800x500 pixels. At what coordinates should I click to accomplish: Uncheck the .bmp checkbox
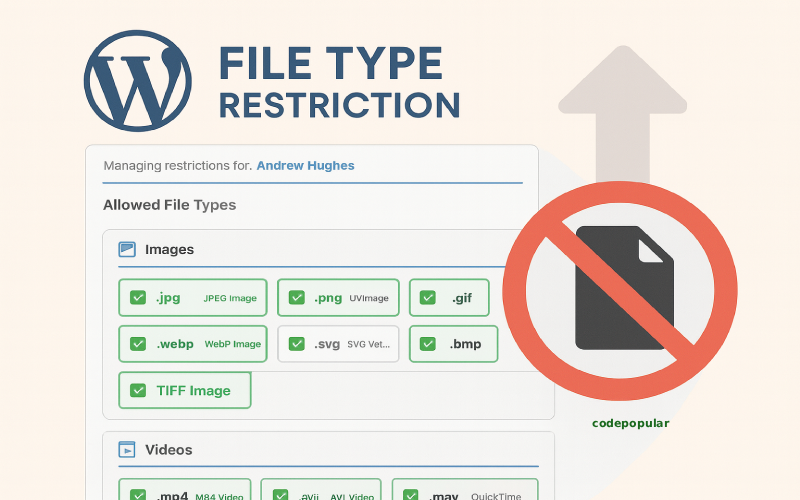tap(428, 344)
